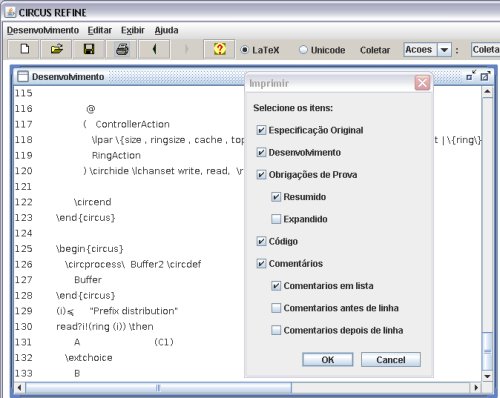
Task: Open the Exibir menu
Action: coord(133,30)
